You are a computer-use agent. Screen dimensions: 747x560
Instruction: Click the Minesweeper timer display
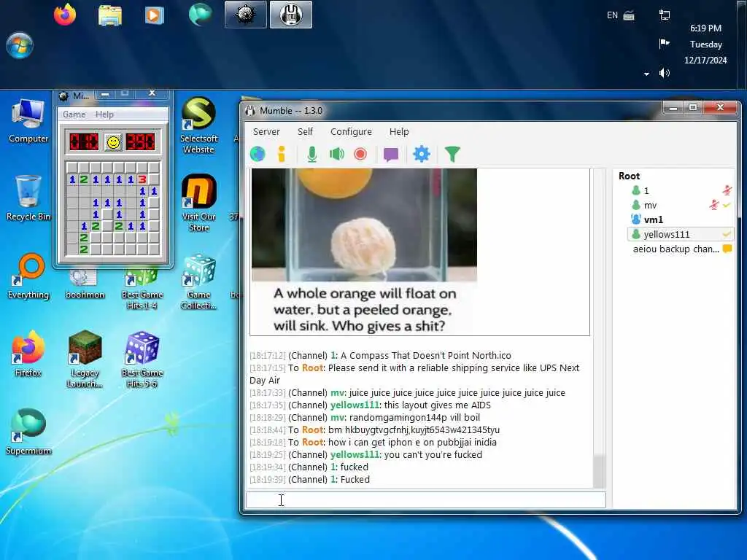tap(140, 142)
